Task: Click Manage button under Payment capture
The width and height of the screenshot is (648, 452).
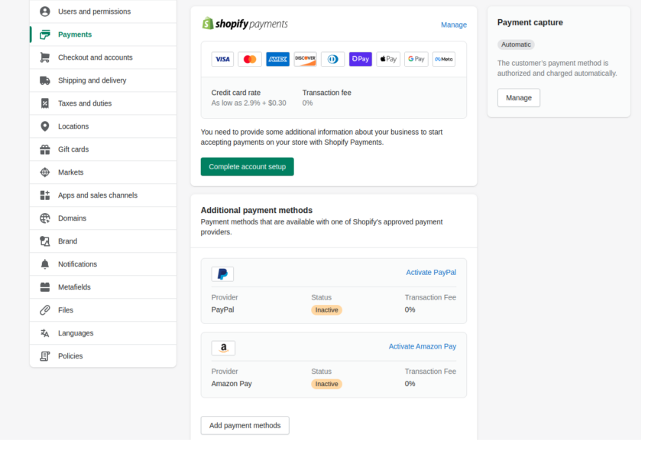Action: point(519,98)
